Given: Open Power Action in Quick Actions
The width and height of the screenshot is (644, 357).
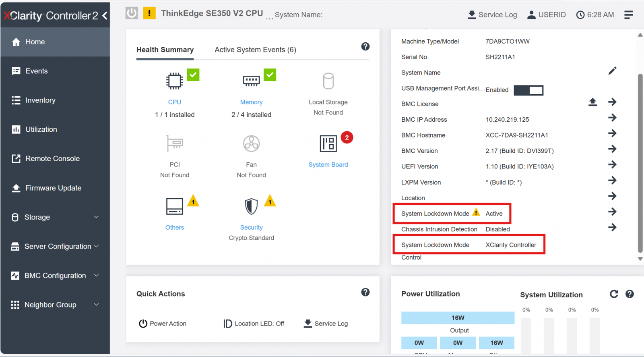Looking at the screenshot, I should (163, 324).
